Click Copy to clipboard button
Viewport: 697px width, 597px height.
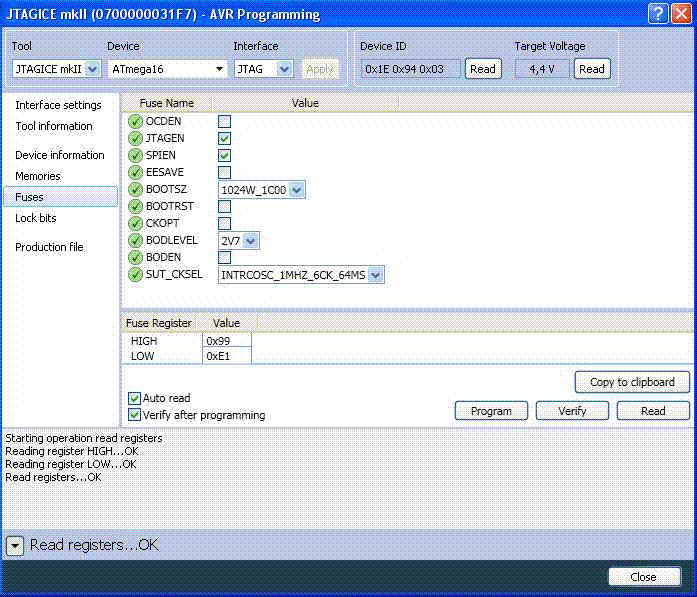632,382
